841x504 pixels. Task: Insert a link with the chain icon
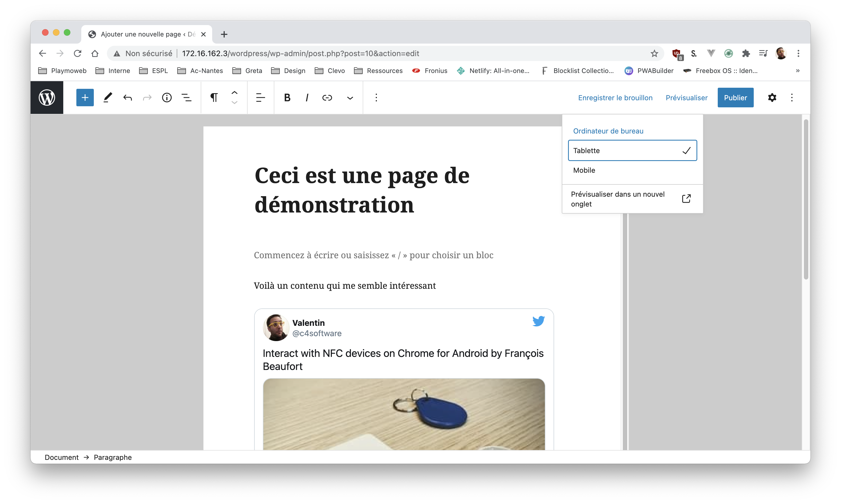pyautogui.click(x=327, y=98)
